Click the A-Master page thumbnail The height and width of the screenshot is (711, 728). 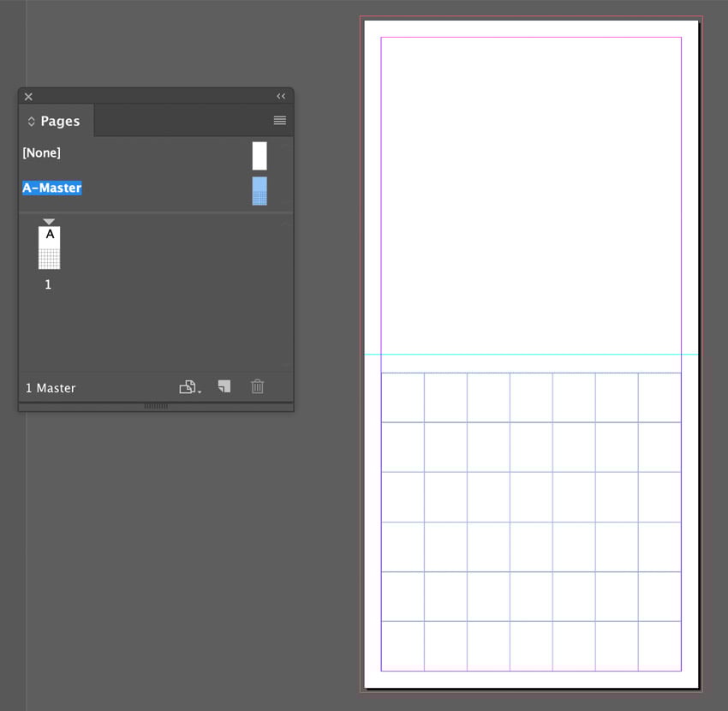click(260, 191)
